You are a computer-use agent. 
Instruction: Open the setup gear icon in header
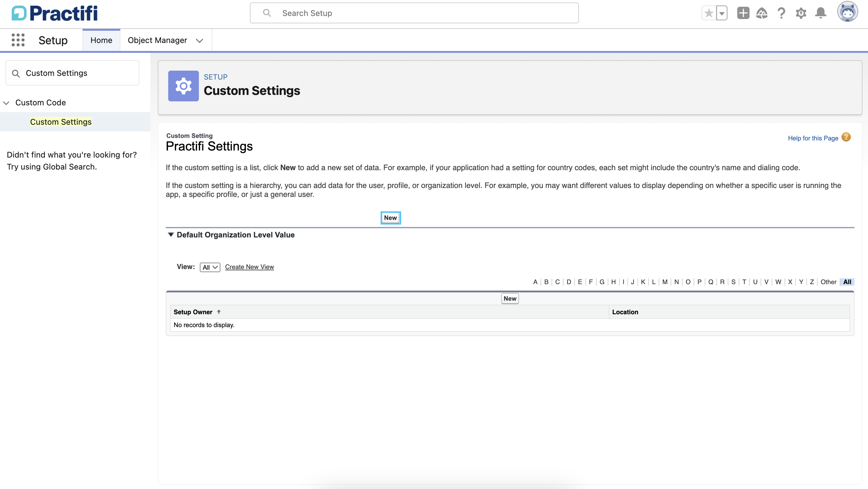[x=801, y=13]
